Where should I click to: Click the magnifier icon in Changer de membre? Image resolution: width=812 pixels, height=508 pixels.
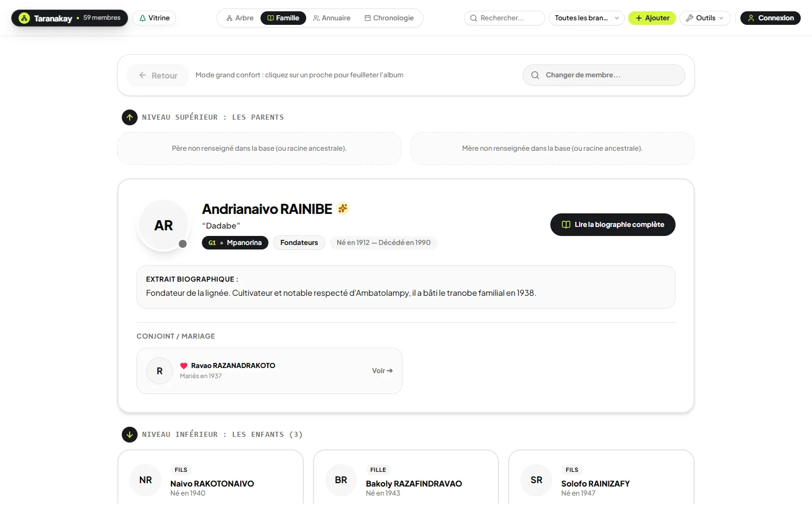click(535, 75)
